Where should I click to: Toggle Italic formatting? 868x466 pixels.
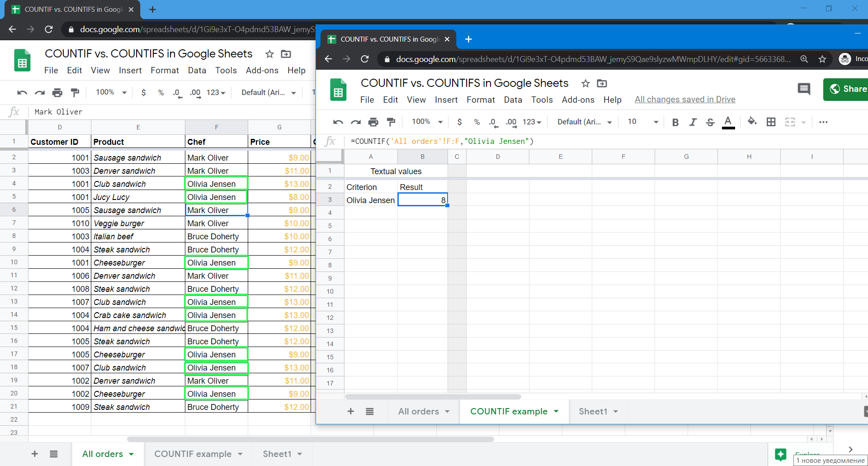point(693,122)
